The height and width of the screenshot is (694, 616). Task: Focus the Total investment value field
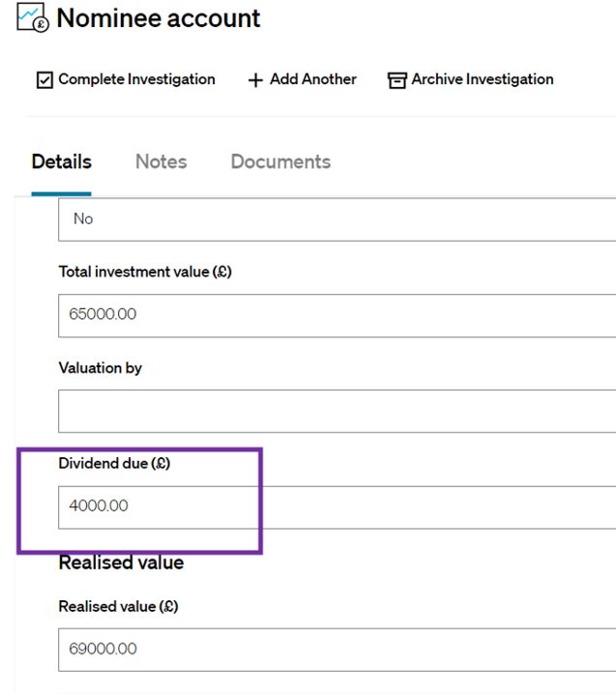(x=337, y=315)
